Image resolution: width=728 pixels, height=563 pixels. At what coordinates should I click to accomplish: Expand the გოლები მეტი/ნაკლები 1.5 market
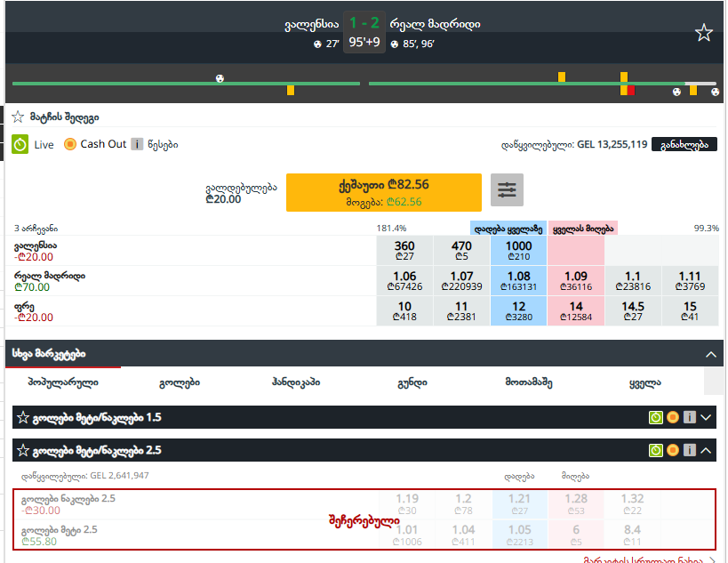pos(706,417)
